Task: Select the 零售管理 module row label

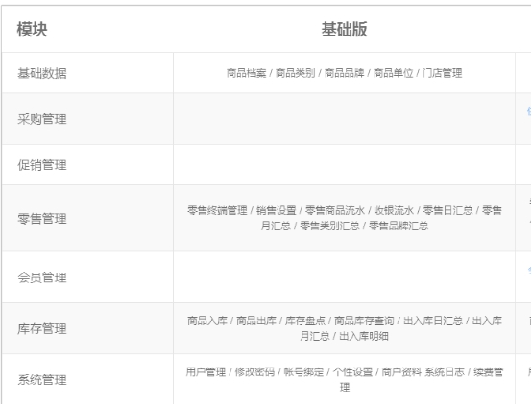Action: [42, 219]
